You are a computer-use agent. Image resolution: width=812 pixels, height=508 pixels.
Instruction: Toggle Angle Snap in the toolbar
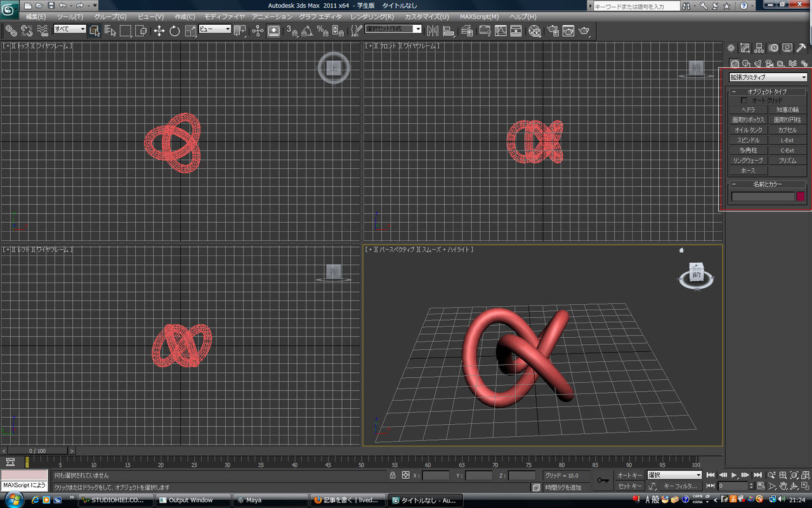pos(307,30)
